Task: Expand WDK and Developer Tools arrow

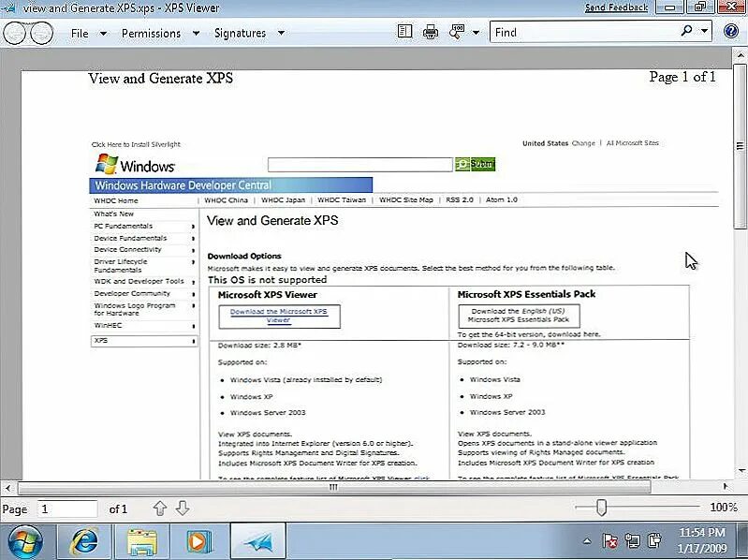Action: pos(193,282)
